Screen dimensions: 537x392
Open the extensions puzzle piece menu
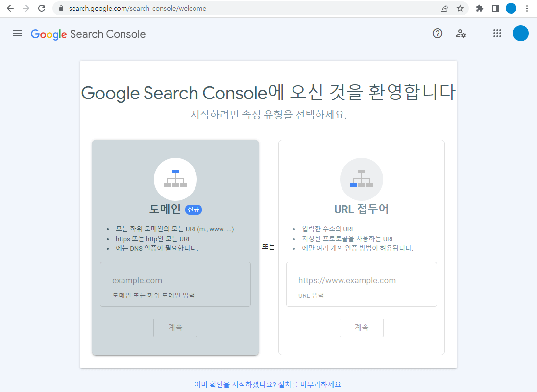(479, 8)
